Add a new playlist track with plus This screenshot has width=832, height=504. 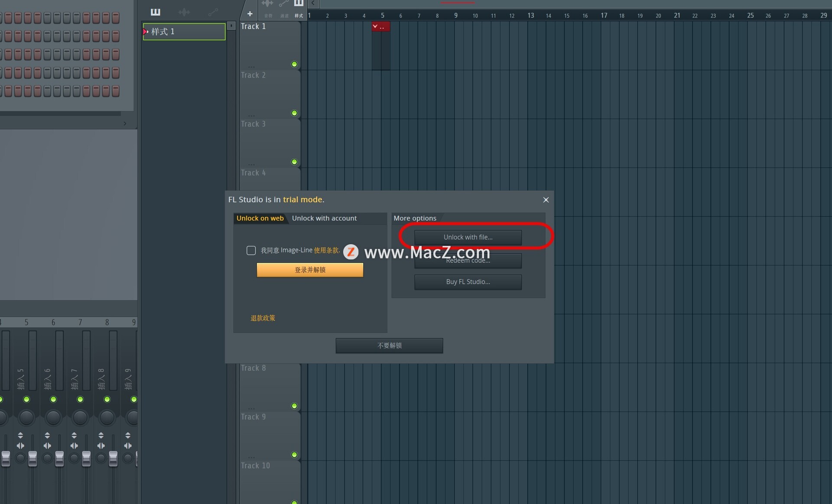click(x=250, y=14)
